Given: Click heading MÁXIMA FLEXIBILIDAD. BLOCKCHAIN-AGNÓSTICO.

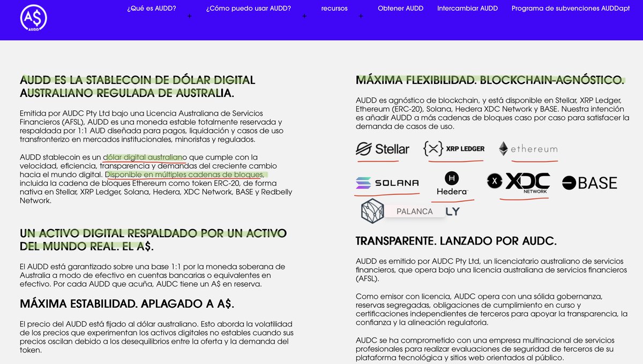Looking at the screenshot, I should 490,80.
